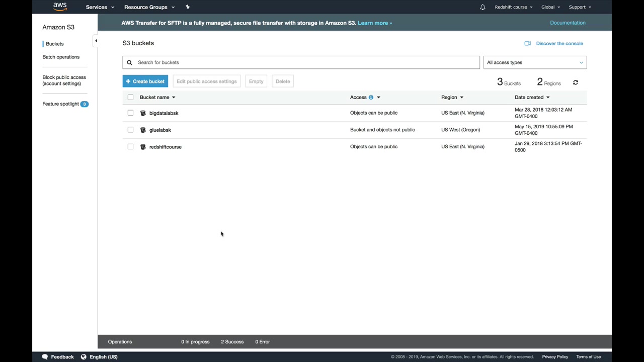Open the bigdatalabsk bucket
The width and height of the screenshot is (644, 362).
click(x=164, y=113)
